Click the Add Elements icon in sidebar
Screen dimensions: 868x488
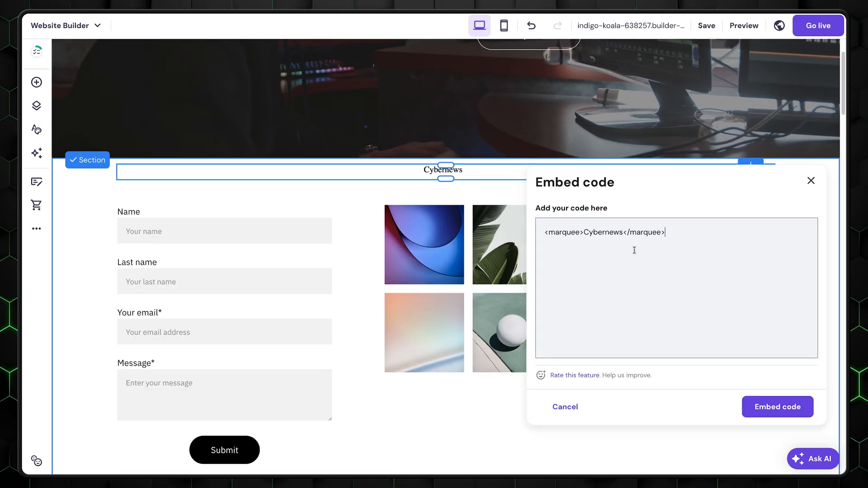point(36,82)
